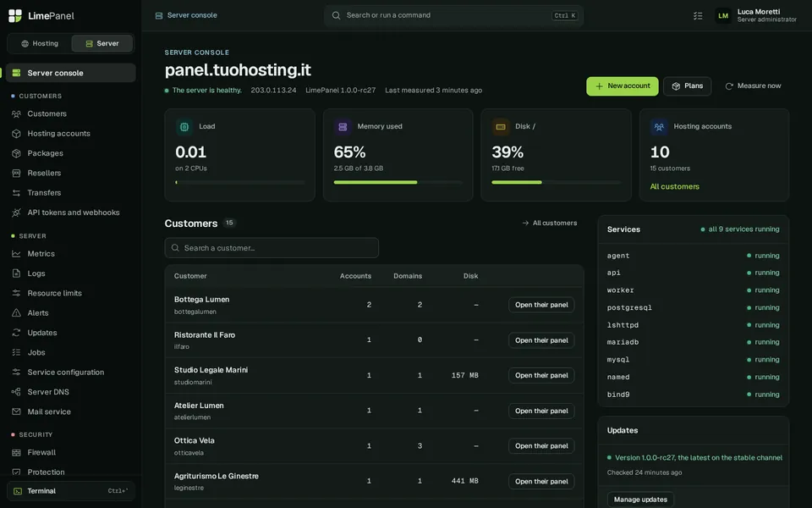This screenshot has width=812, height=508.
Task: Click the mariadb service row
Action: pos(693,342)
